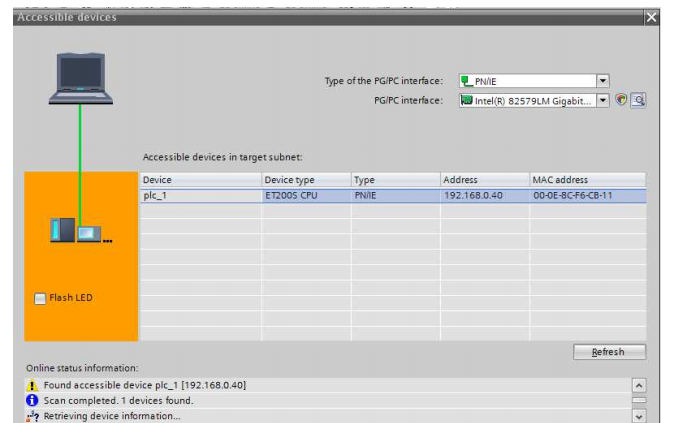The image size is (677, 423).
Task: Click the laptop PG/PC computer icon
Action: (x=81, y=79)
